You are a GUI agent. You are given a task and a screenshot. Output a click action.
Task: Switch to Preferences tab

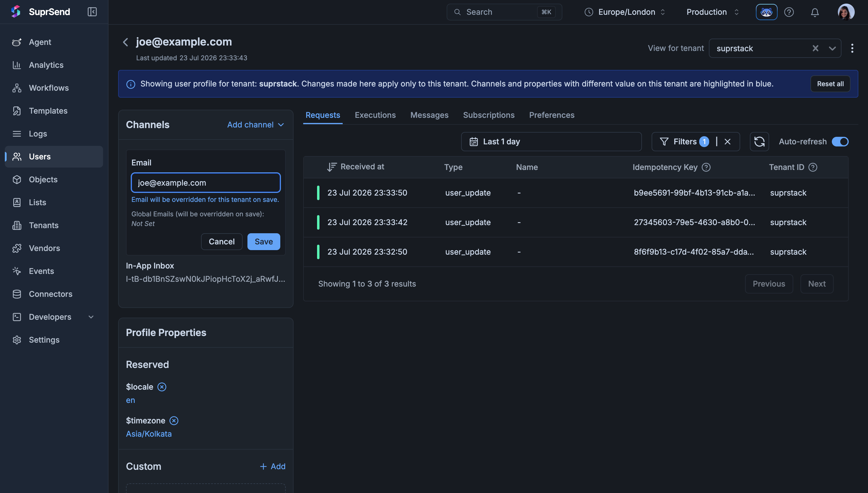[552, 115]
